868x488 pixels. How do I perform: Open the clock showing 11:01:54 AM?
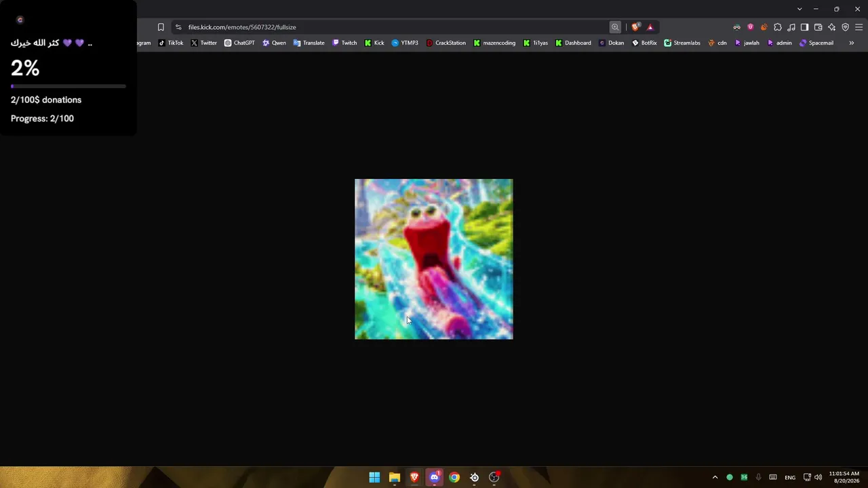pos(844,477)
